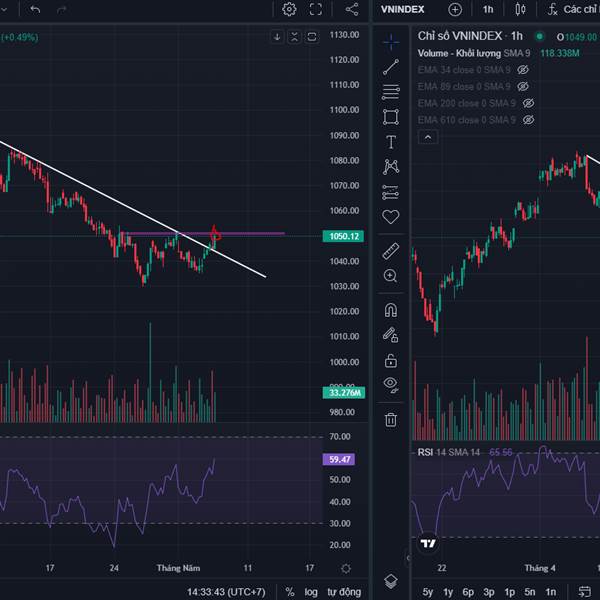
Task: Open the candlestick chart type menu
Action: [520, 9]
